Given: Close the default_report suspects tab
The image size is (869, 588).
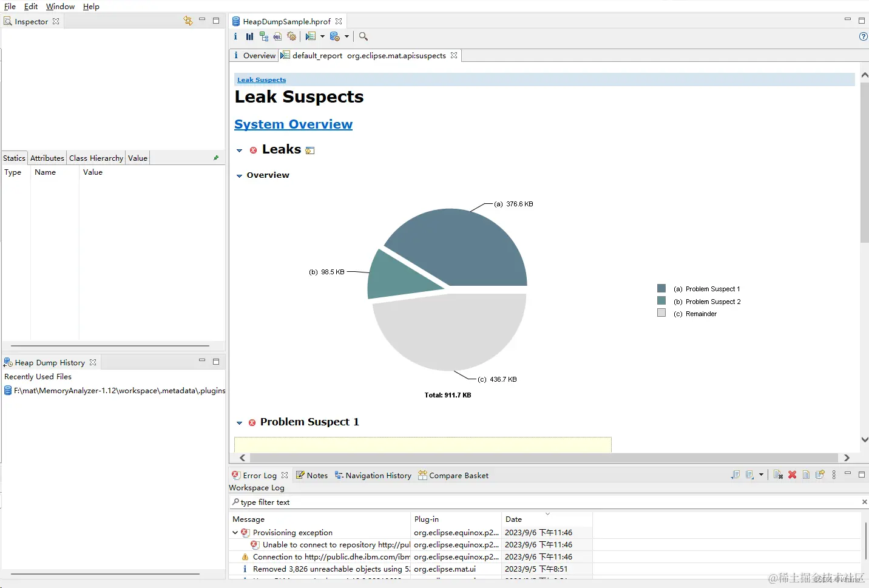Looking at the screenshot, I should click(454, 55).
